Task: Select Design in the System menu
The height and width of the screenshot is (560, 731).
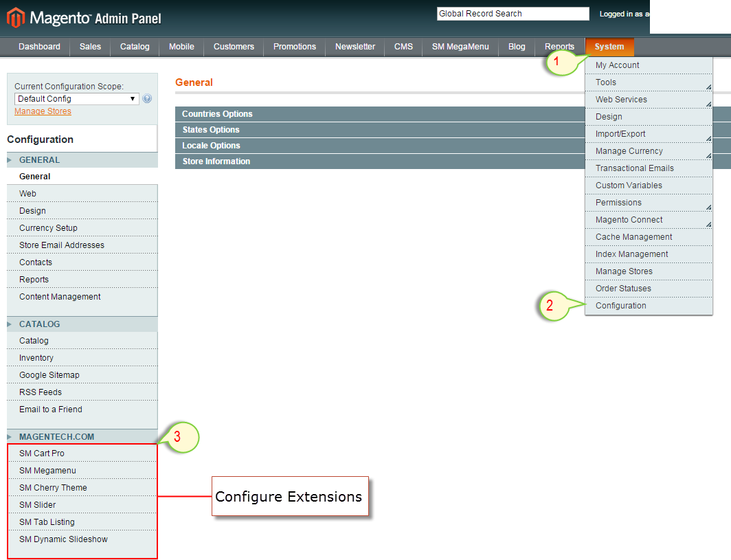Action: coord(649,117)
